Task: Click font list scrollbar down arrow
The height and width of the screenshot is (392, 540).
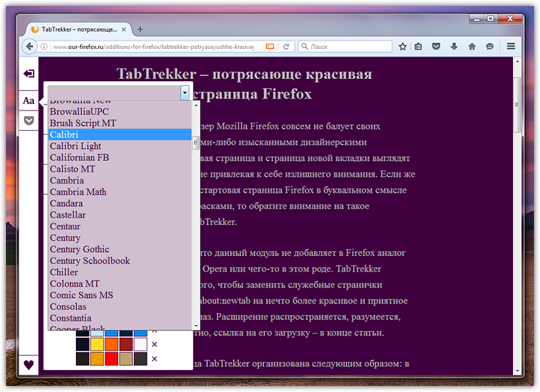Action: coord(196,326)
